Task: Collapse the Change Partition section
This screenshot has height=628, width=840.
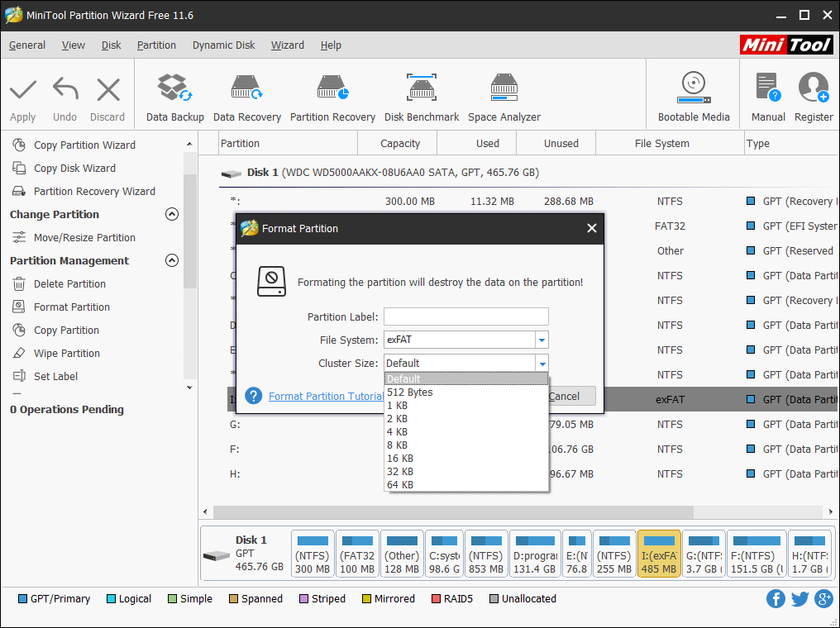Action: pyautogui.click(x=172, y=214)
